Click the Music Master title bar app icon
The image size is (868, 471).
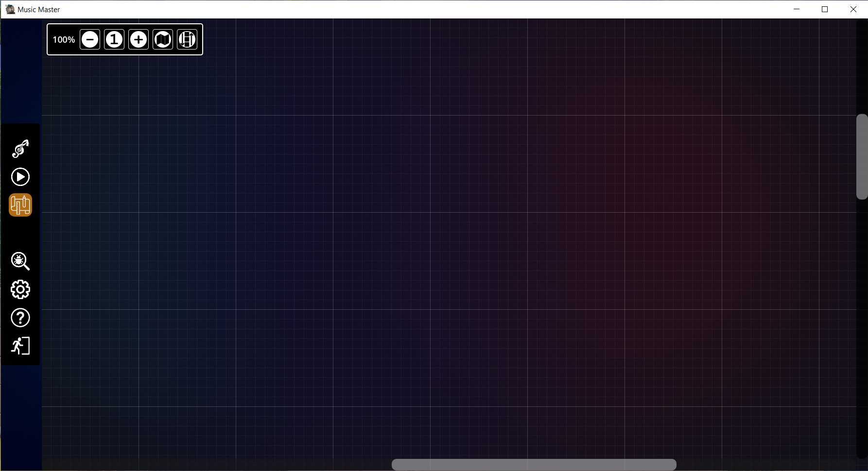pyautogui.click(x=10, y=9)
